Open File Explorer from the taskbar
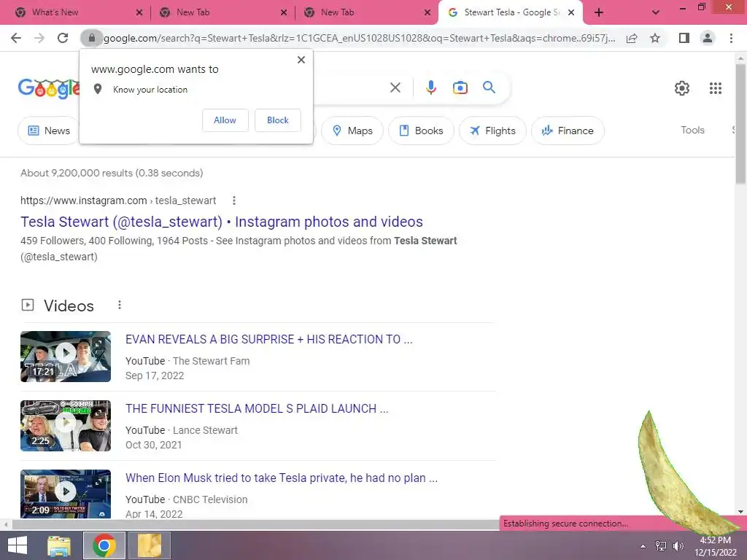 point(59,545)
